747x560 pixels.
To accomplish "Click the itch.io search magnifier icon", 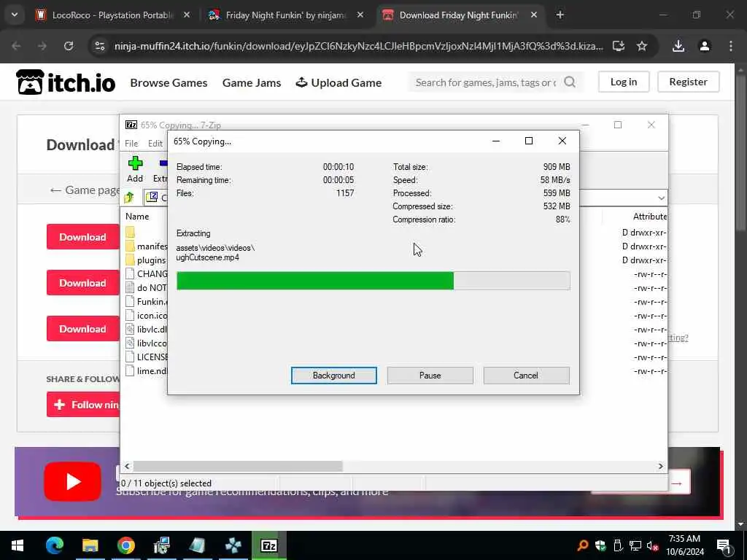I will [x=570, y=82].
